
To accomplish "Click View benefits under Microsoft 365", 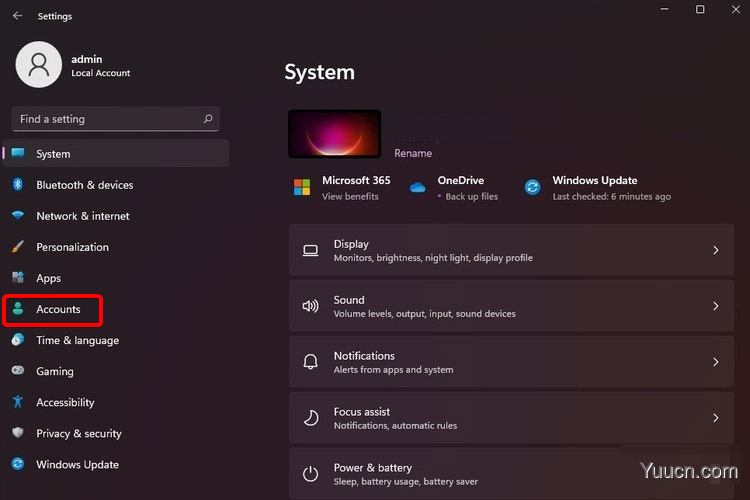I will point(350,197).
